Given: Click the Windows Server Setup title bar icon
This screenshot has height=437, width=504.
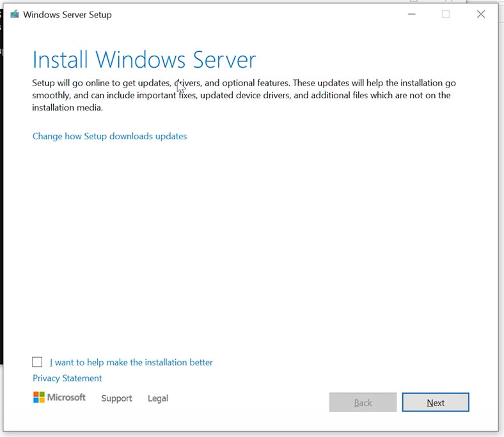Looking at the screenshot, I should point(15,15).
